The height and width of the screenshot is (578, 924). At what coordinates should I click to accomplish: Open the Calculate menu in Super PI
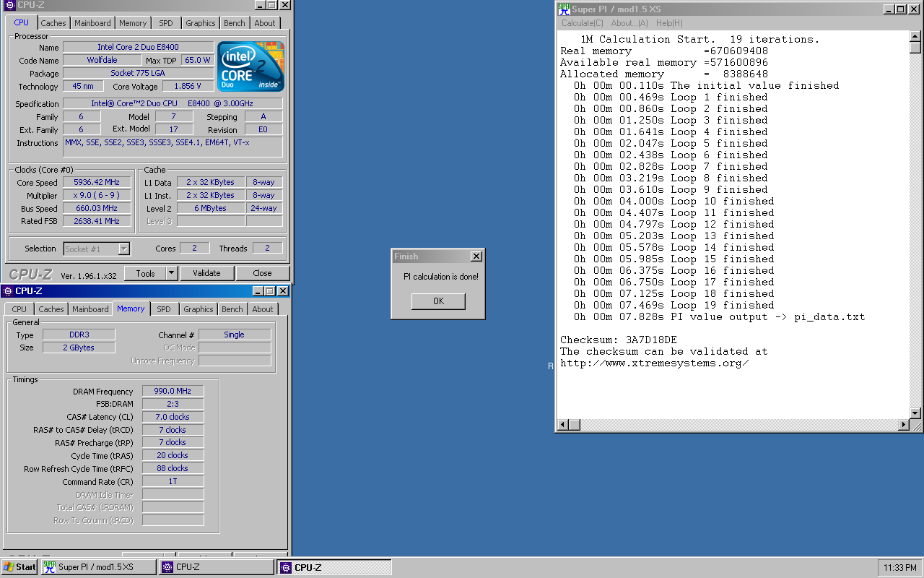point(583,23)
